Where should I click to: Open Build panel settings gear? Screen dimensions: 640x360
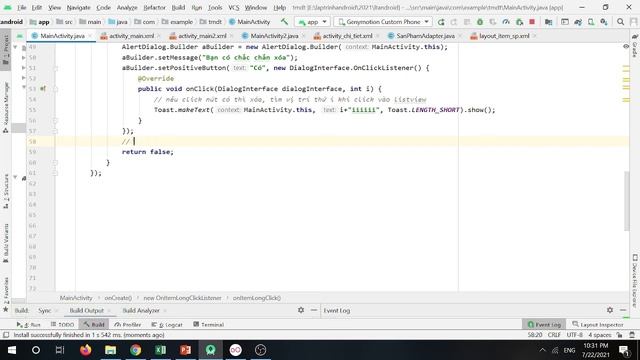pos(301,310)
